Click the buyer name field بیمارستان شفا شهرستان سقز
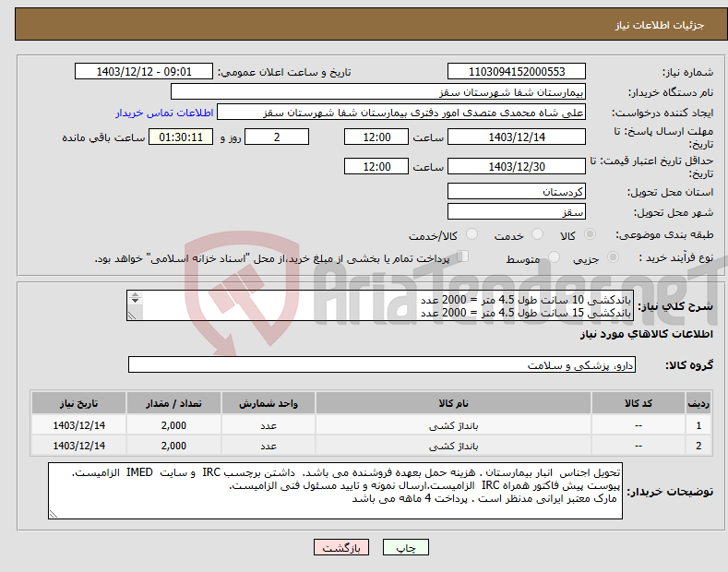The image size is (728, 572). point(378,92)
